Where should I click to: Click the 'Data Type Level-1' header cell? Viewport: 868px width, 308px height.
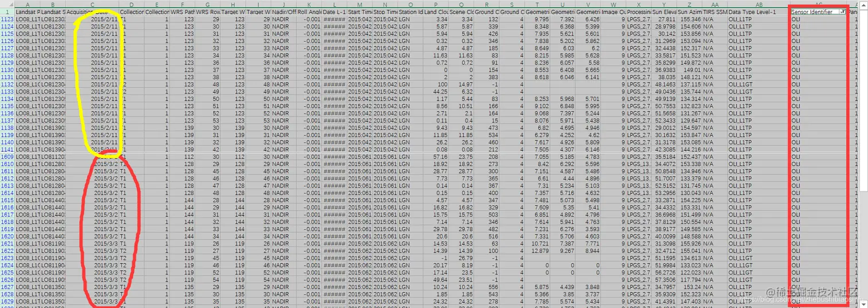tap(758, 11)
